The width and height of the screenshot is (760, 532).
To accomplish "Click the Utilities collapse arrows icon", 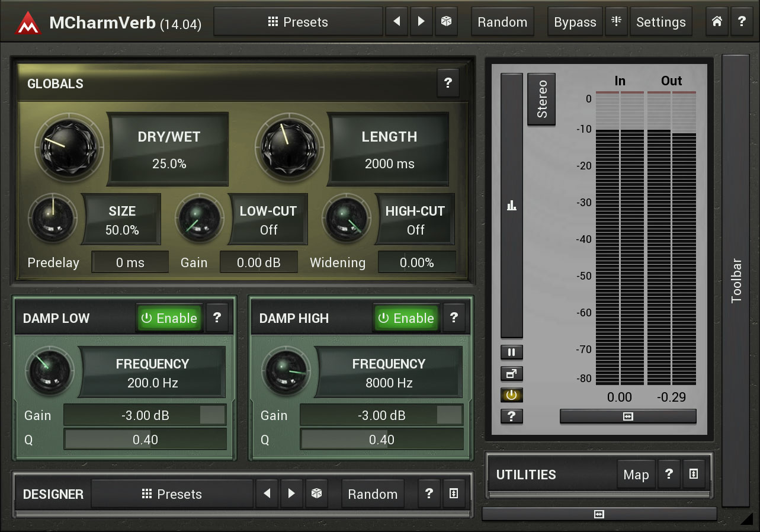I will coord(694,474).
